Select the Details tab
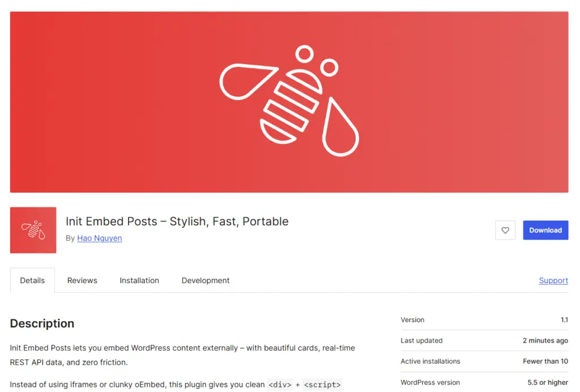The width and height of the screenshot is (580, 392). pyautogui.click(x=32, y=280)
